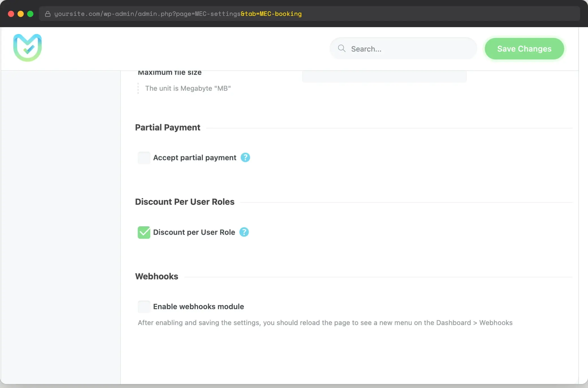
Task: Click the 'The unit is Megabyte' note
Action: 188,89
